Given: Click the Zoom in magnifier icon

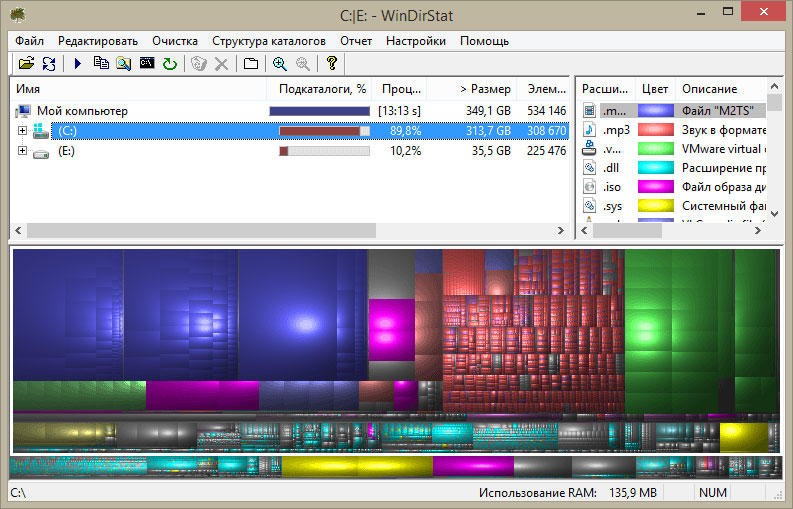Looking at the screenshot, I should pyautogui.click(x=280, y=63).
